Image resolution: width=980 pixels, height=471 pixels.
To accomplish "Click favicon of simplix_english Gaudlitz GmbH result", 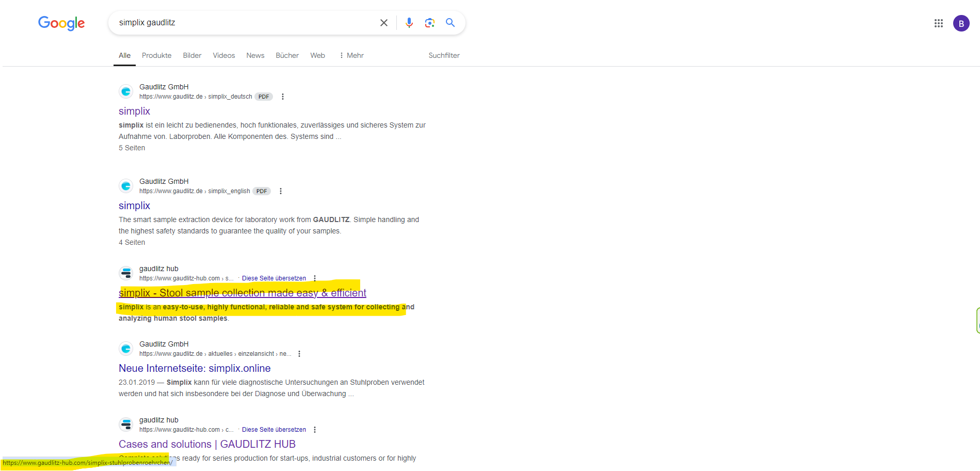I will [x=126, y=186].
